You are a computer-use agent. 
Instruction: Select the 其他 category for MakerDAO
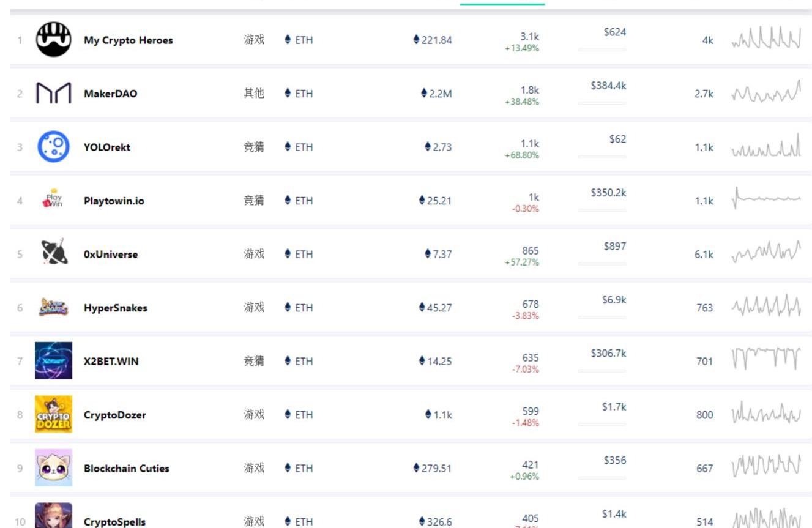(254, 94)
